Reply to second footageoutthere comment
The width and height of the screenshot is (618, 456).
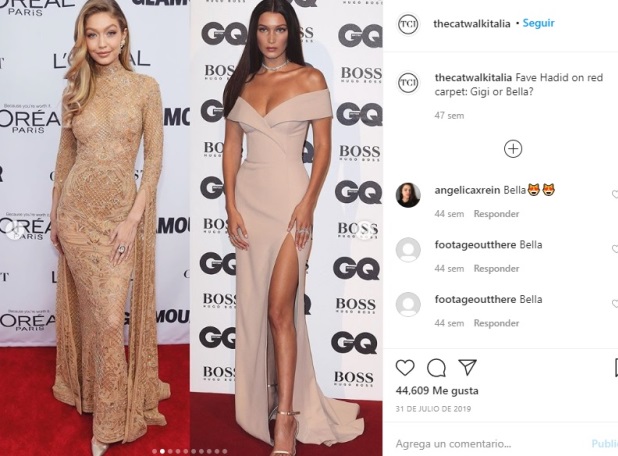tap(496, 323)
